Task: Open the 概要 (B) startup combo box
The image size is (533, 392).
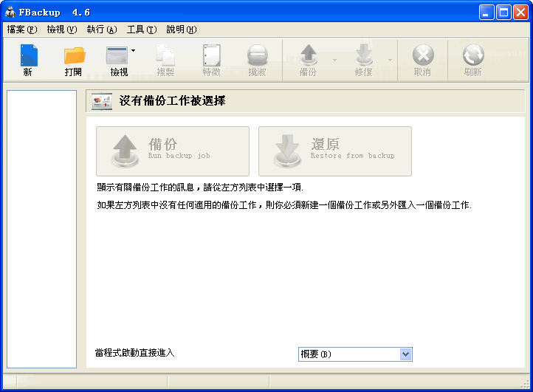Action: pyautogui.click(x=405, y=354)
